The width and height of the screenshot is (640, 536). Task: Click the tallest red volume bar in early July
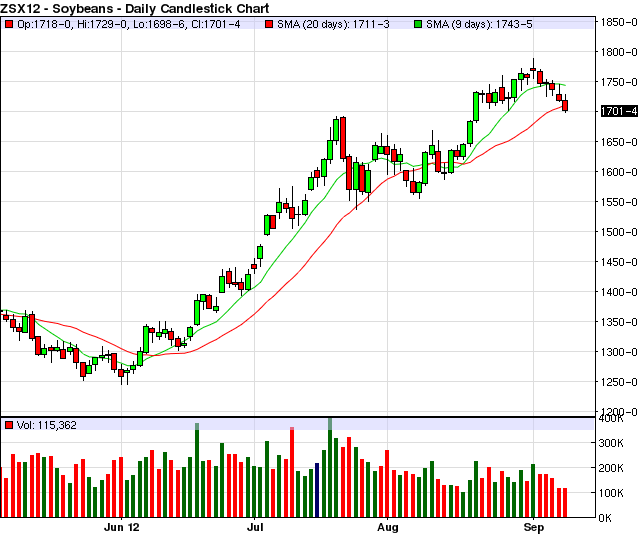click(292, 472)
